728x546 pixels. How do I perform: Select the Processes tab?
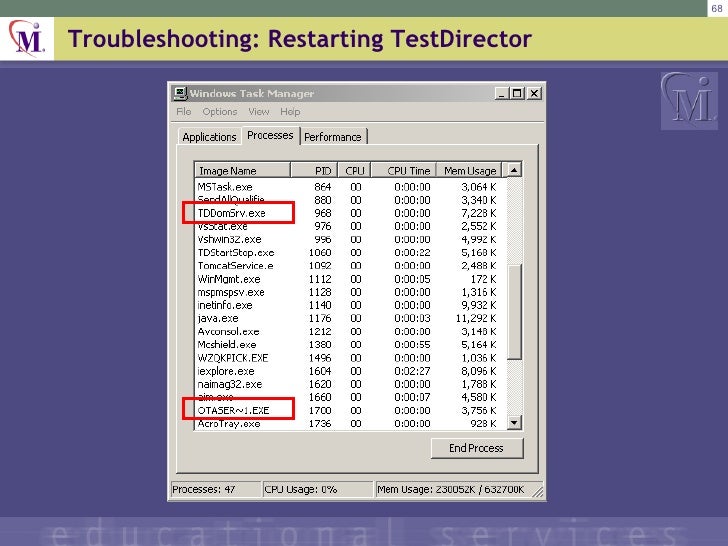pos(270,135)
